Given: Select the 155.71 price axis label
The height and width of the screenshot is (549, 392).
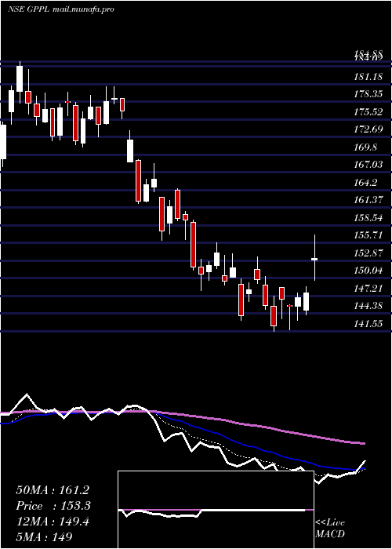Looking at the screenshot, I should coord(368,235).
